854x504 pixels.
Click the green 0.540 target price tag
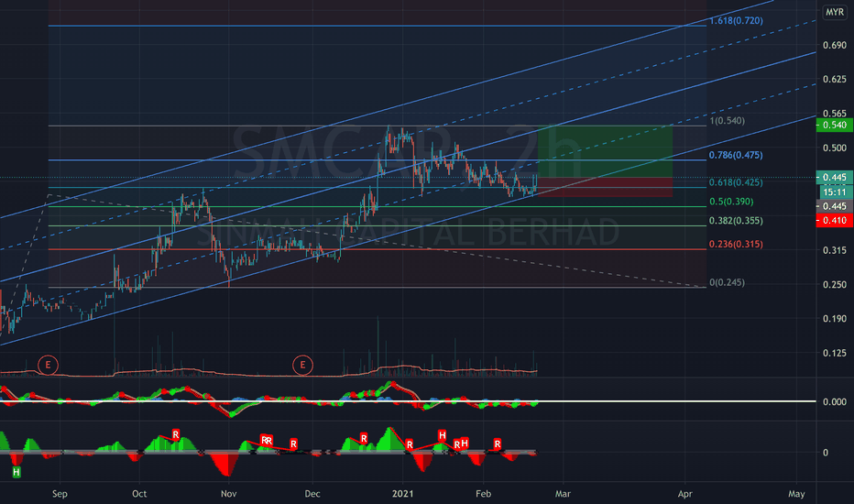point(835,125)
